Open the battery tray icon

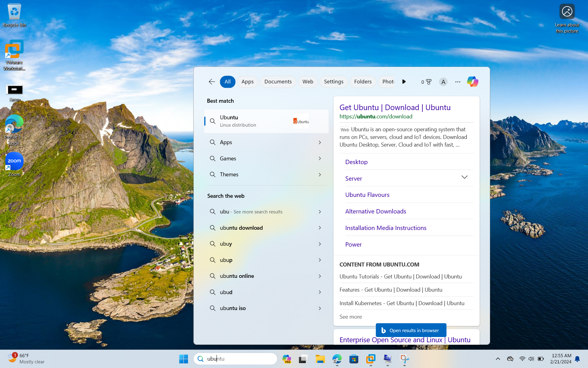pyautogui.click(x=541, y=359)
